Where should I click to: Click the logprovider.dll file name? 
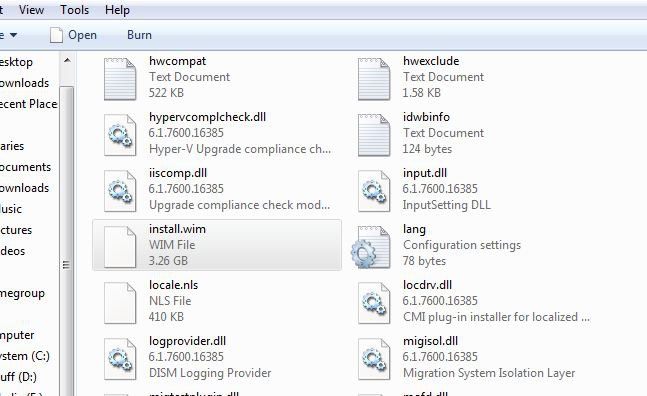pos(188,341)
